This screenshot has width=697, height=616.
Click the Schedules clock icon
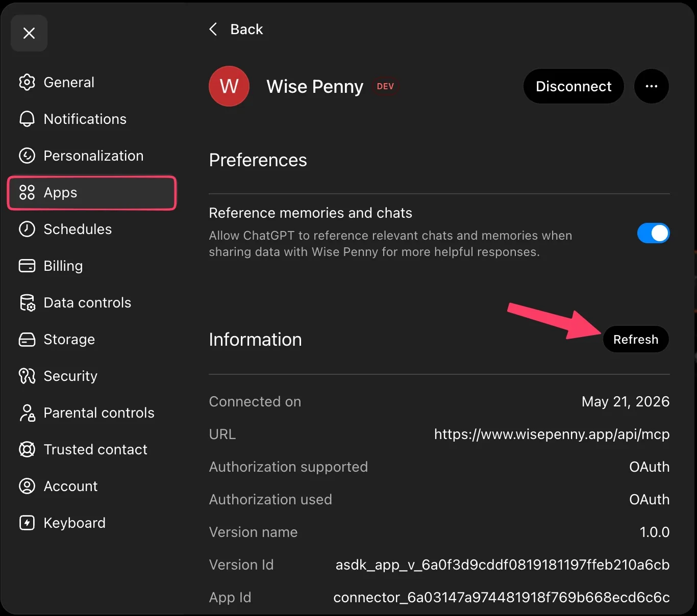point(27,229)
